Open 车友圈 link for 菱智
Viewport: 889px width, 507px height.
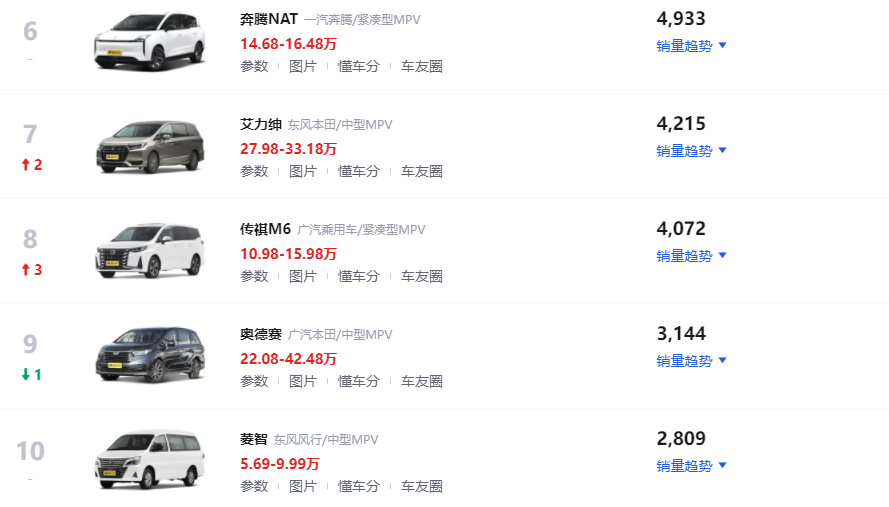click(x=422, y=486)
